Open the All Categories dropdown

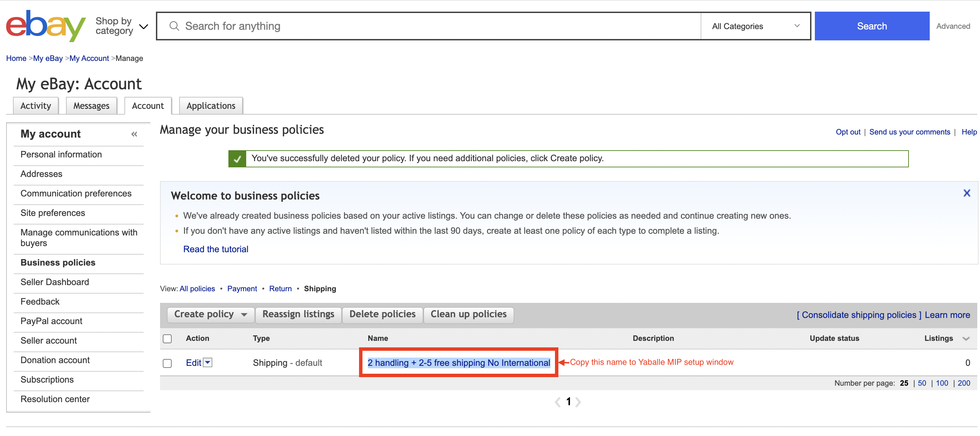pos(756,26)
